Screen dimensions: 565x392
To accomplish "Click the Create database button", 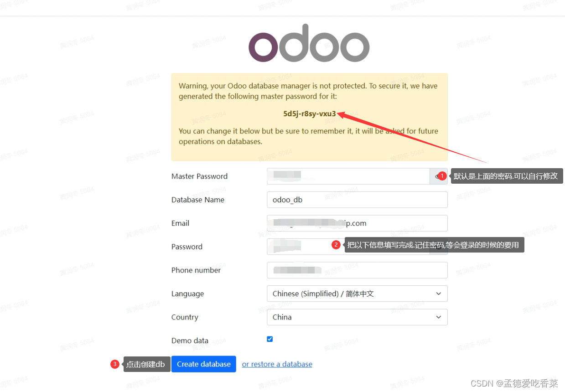I will pos(203,364).
